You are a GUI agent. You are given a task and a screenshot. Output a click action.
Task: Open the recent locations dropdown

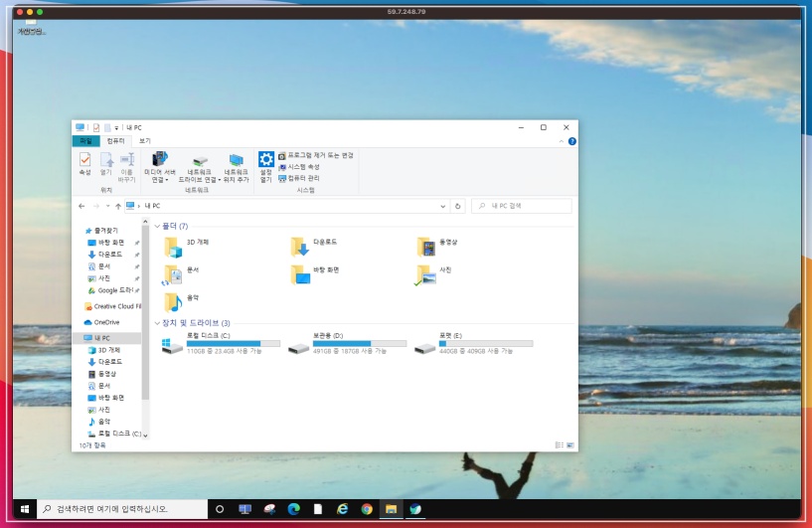tap(107, 206)
